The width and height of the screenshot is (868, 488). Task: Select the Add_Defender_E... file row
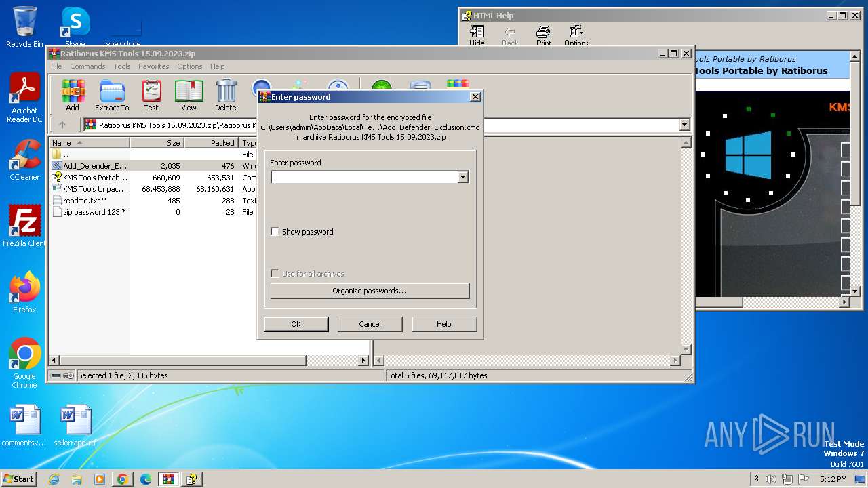(154, 166)
